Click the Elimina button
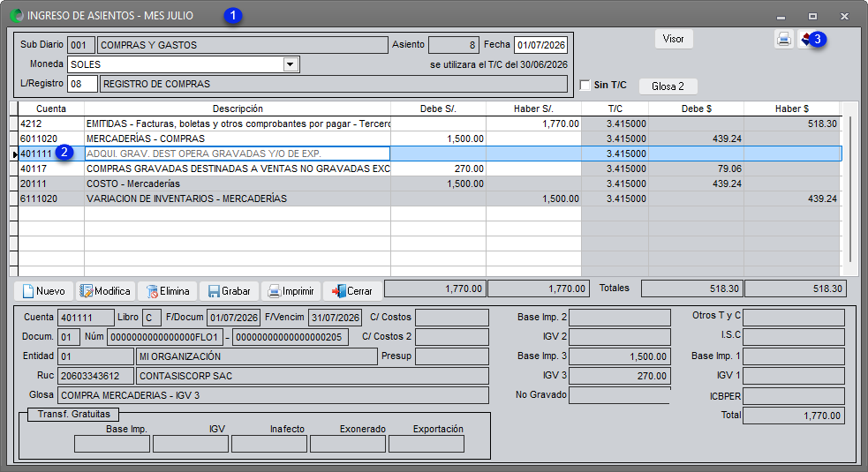 click(x=167, y=291)
